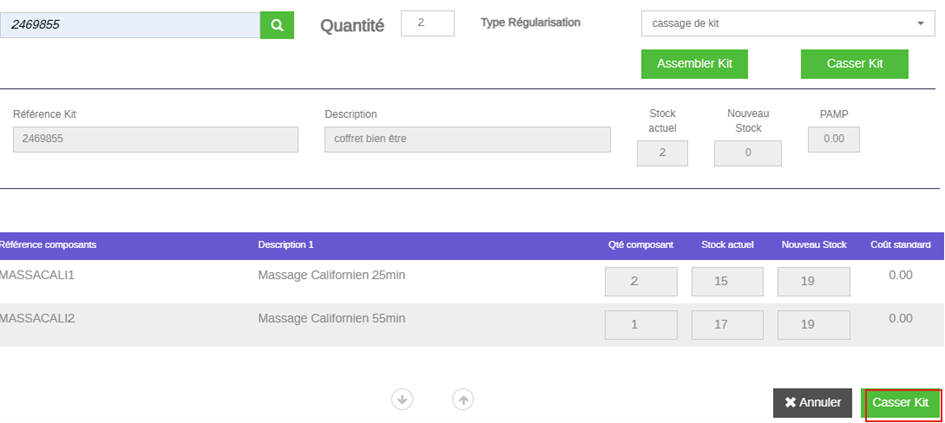Confirm with the bottom Casser Kit button
Viewport: 945px width, 423px height.
point(900,403)
